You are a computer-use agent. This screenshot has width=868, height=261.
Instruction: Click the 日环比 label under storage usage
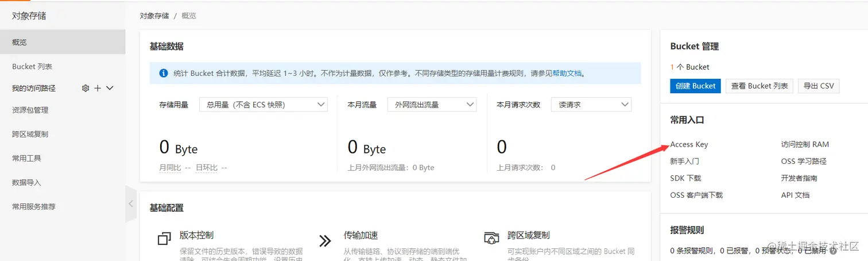pyautogui.click(x=207, y=167)
